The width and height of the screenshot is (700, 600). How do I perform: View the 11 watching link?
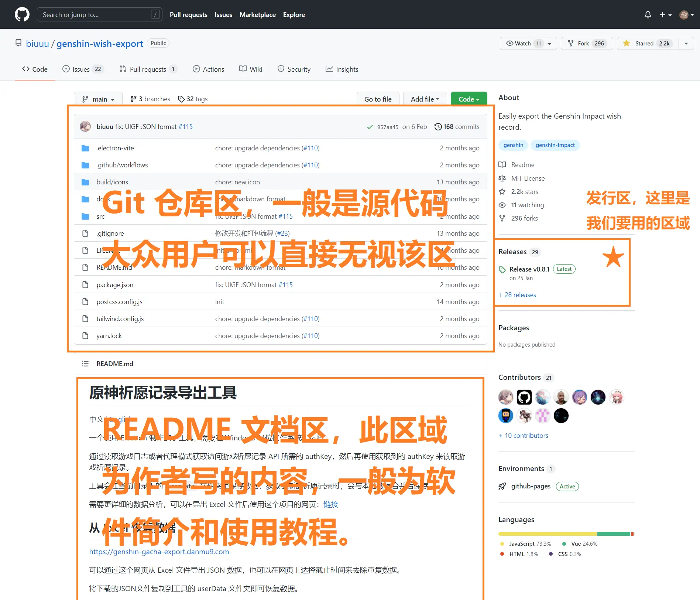521,205
